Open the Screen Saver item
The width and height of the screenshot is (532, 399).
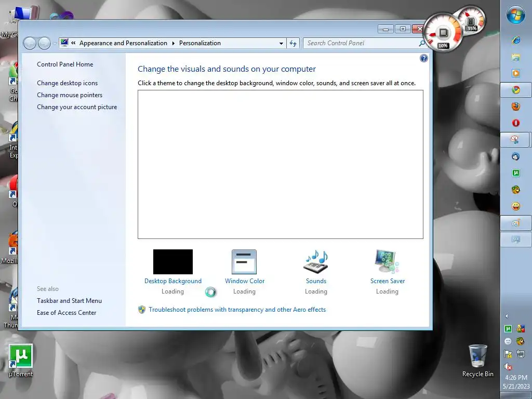(x=388, y=271)
